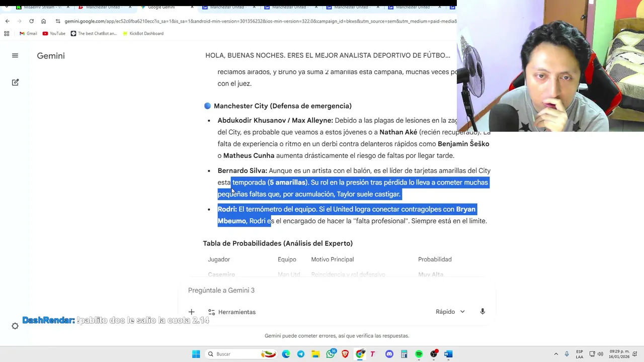Click 'Abdukodir Khusanov / Max Alleyne:' text
Screen dimensions: 644x362
[x=275, y=121]
